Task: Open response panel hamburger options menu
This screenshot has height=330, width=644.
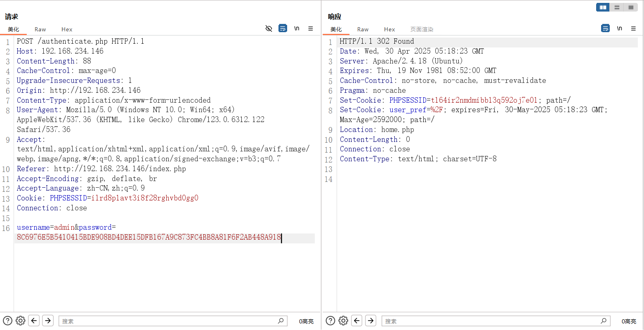Action: click(x=633, y=28)
